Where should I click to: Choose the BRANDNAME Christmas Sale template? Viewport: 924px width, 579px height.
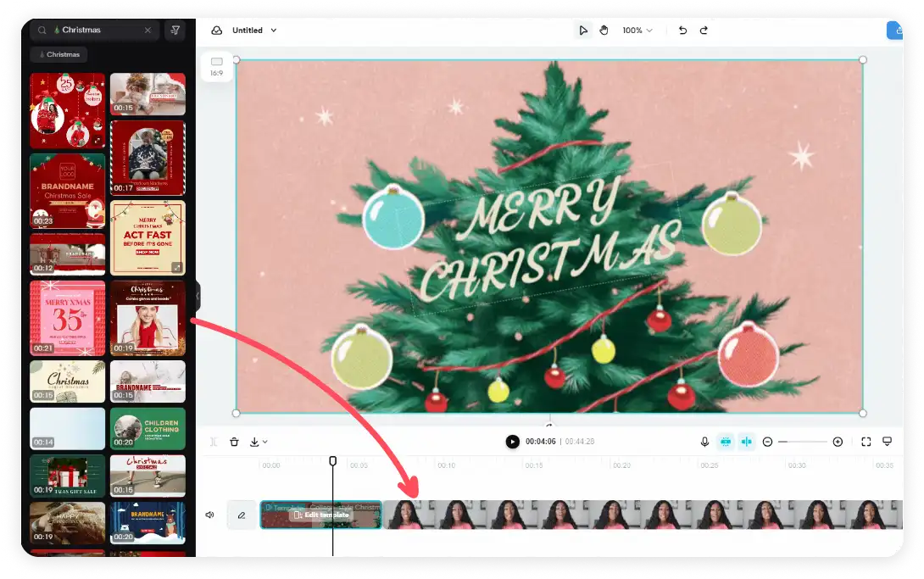[68, 191]
